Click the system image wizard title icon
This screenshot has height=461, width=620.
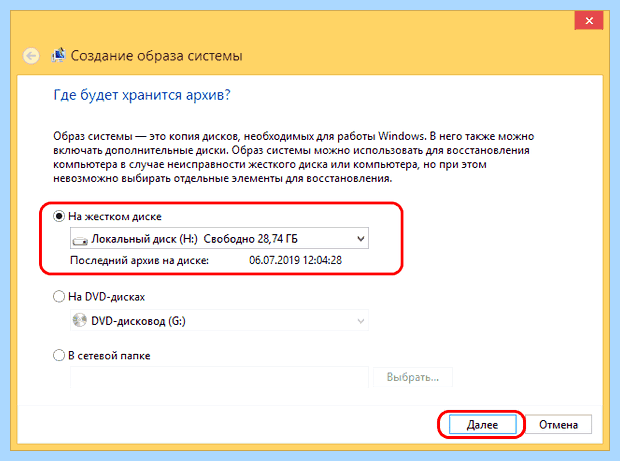click(x=59, y=55)
